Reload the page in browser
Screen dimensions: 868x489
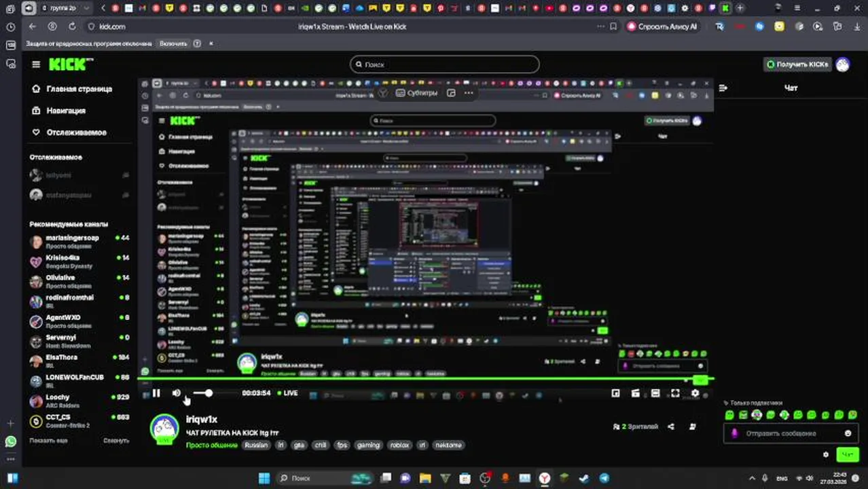[x=72, y=26]
